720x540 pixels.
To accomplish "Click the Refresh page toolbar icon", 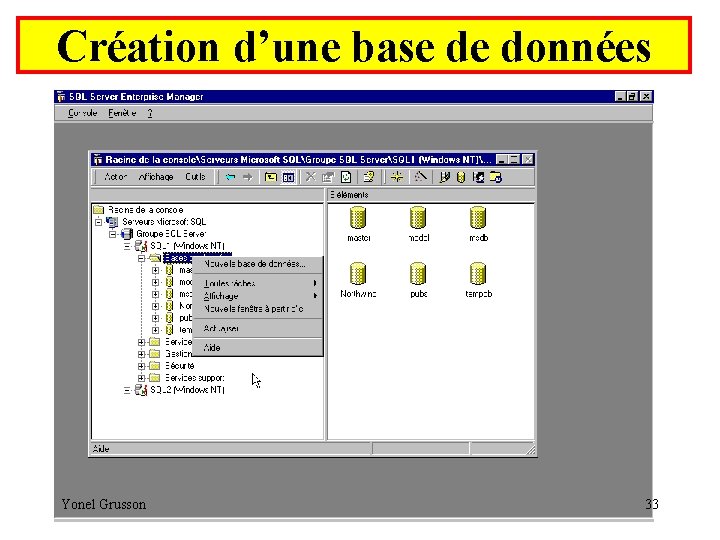I will click(346, 177).
